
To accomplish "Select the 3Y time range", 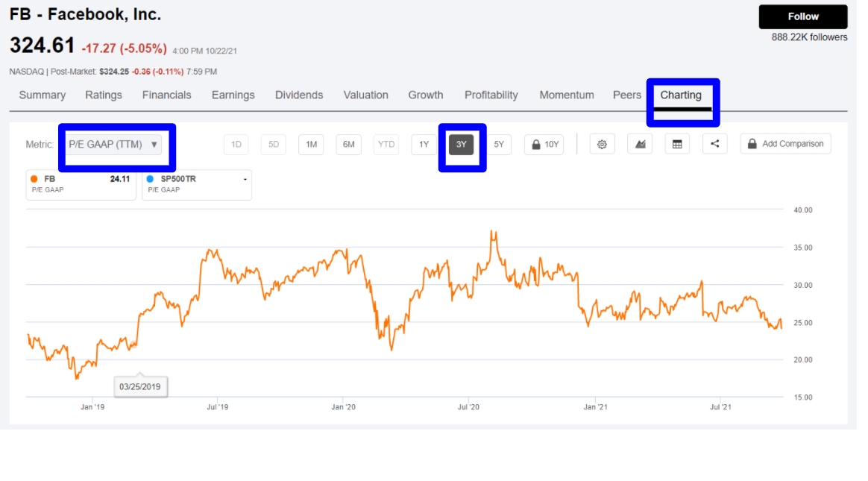I will click(461, 145).
